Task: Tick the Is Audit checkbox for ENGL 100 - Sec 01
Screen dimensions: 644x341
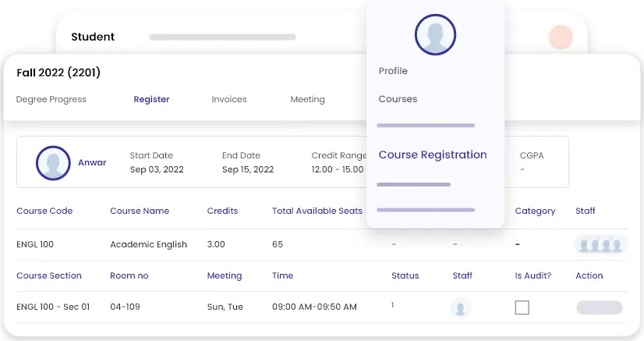Action: [522, 307]
